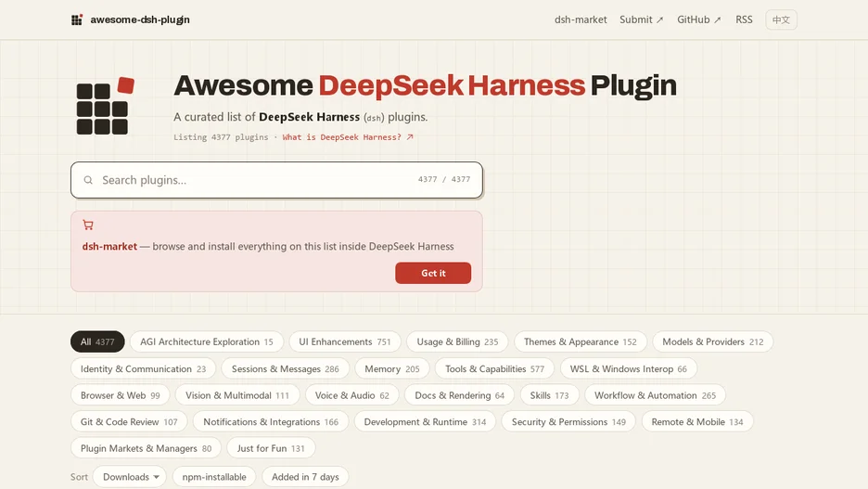Open the Downloads sort dropdown
Viewport: 868px width, 489px height.
pyautogui.click(x=130, y=477)
